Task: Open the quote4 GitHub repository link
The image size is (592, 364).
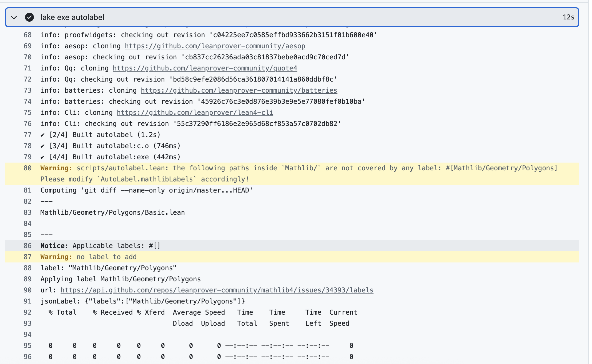Action: [x=205, y=68]
